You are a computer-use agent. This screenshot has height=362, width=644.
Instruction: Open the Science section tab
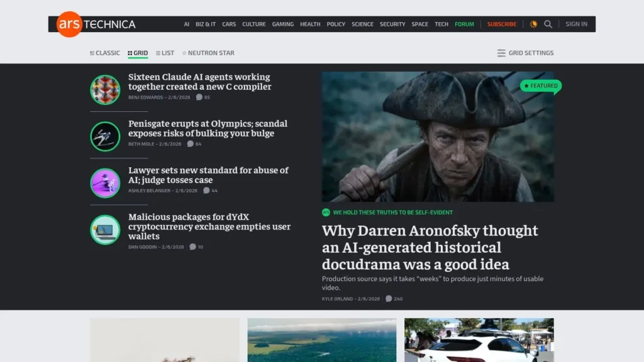pyautogui.click(x=362, y=24)
